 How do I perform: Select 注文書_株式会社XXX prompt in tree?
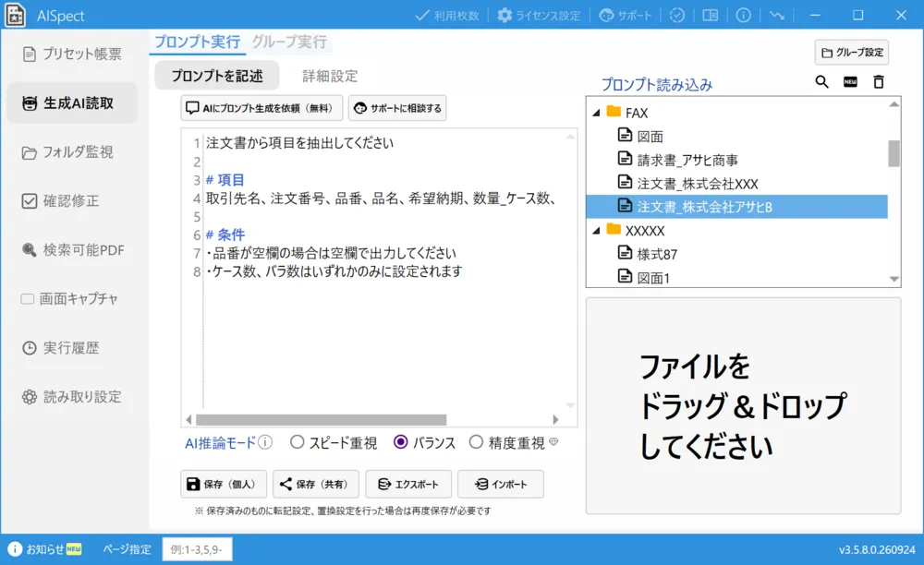pyautogui.click(x=736, y=183)
